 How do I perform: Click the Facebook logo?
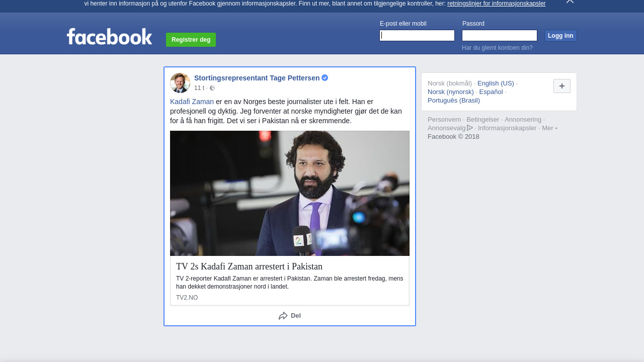109,37
